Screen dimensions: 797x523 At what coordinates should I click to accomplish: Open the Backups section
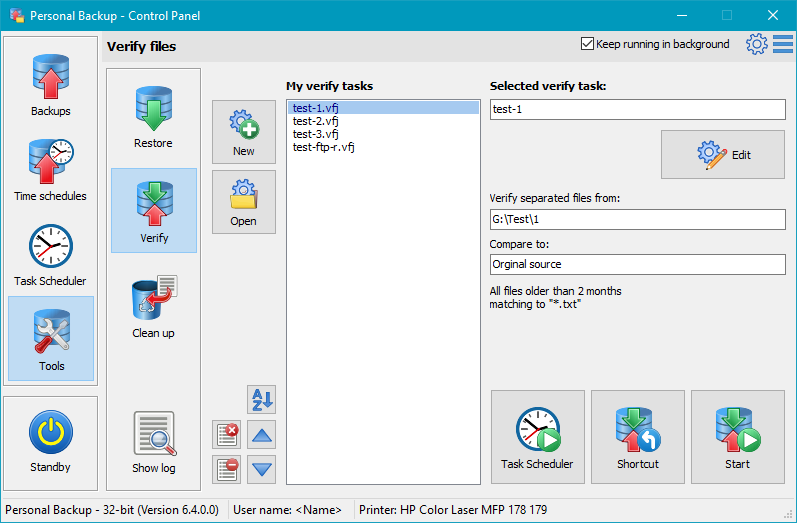click(50, 85)
